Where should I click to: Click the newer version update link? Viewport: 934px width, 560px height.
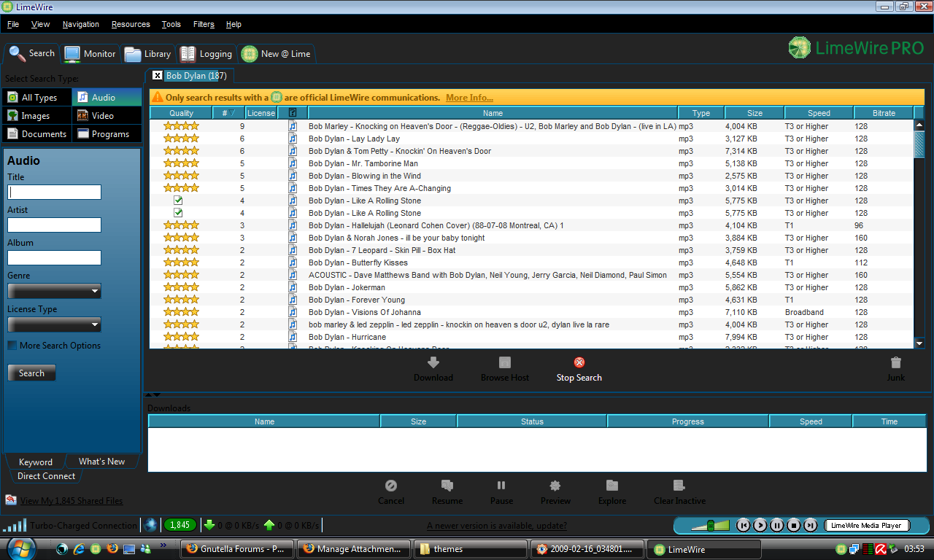coord(497,526)
